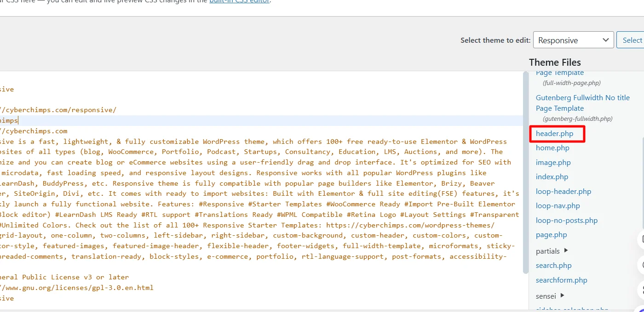Click the '(gutenberg-fullwidth.php)' file name text
The height and width of the screenshot is (312, 644).
578,119
